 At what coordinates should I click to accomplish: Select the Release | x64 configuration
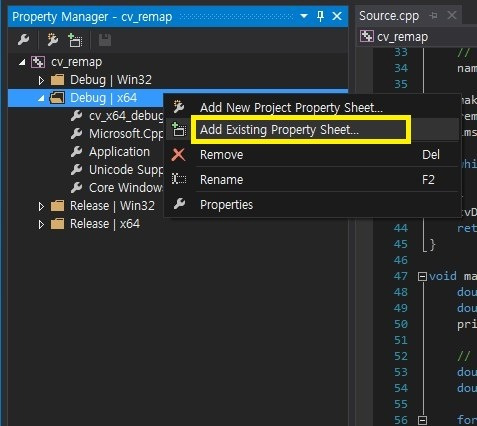105,224
